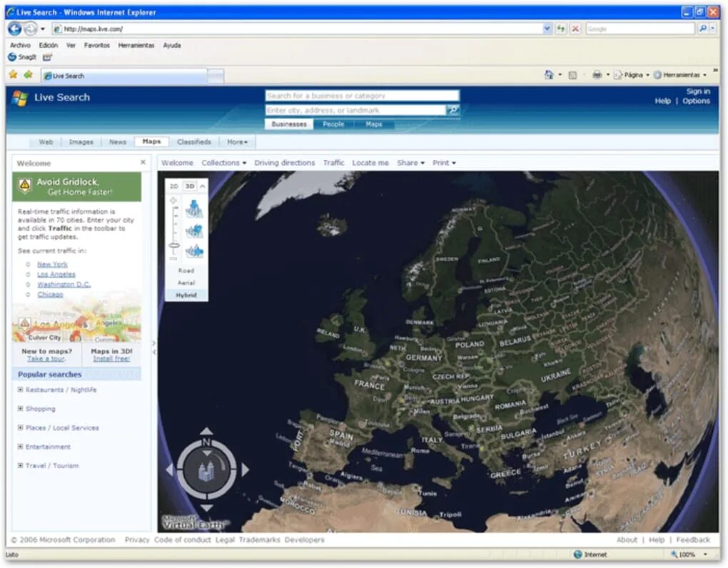Select the Road map style
Viewport: 728px width, 568px height.
(x=186, y=270)
